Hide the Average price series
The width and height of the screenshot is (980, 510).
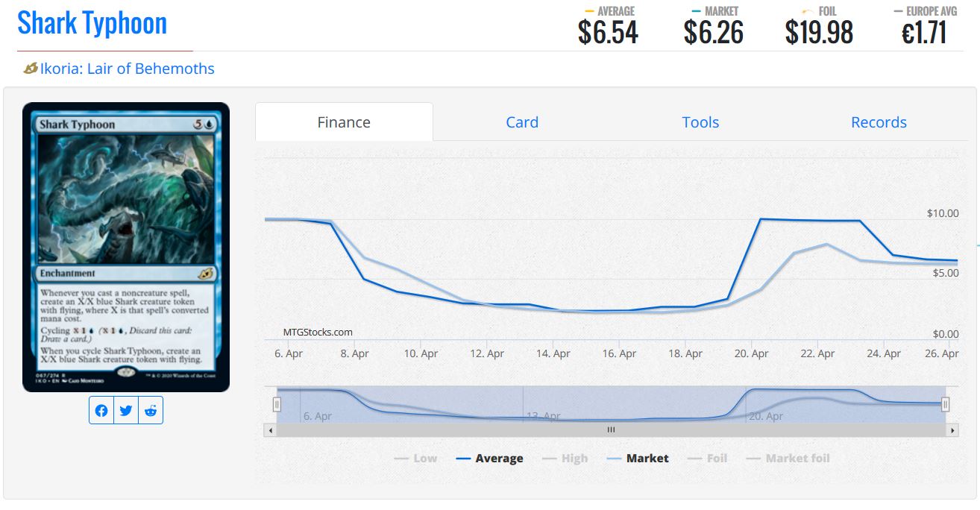pos(489,459)
